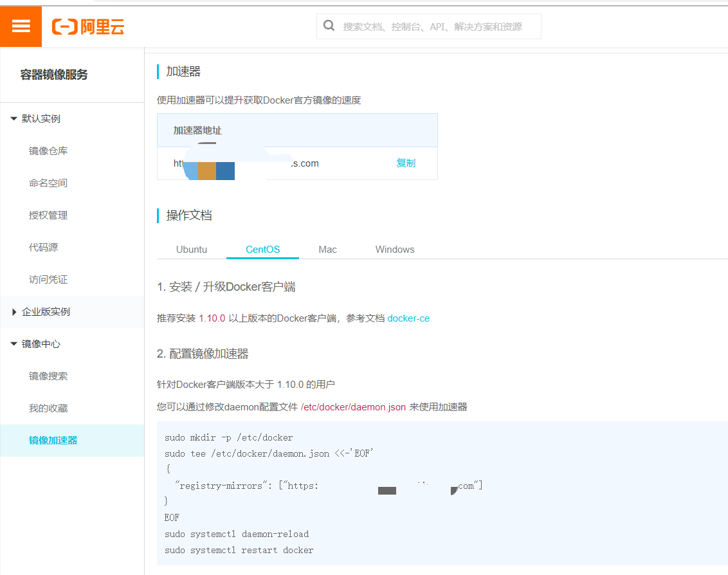The height and width of the screenshot is (575, 728).
Task: Open the orange hamburger menu
Action: click(21, 26)
